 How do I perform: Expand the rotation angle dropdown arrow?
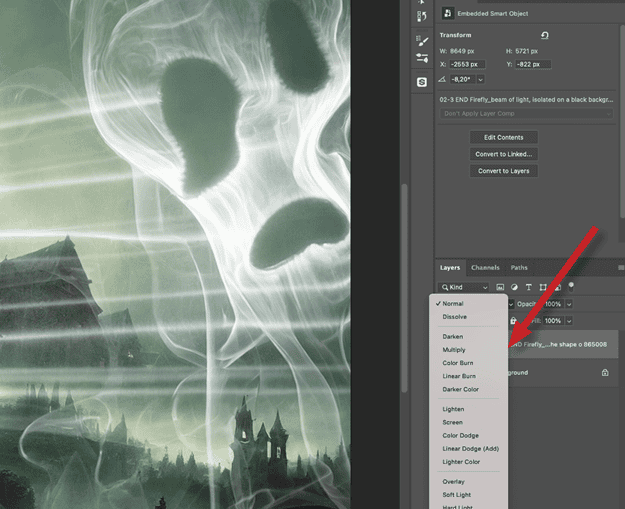coord(481,79)
